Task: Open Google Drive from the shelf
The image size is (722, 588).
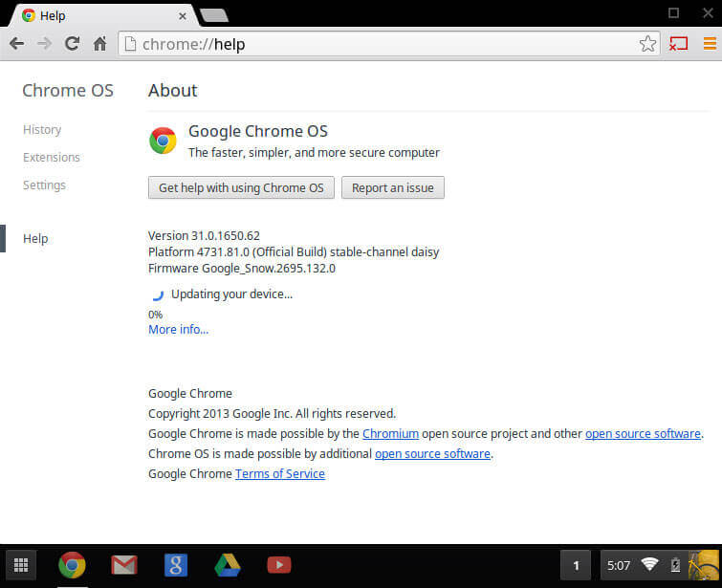Action: point(228,565)
